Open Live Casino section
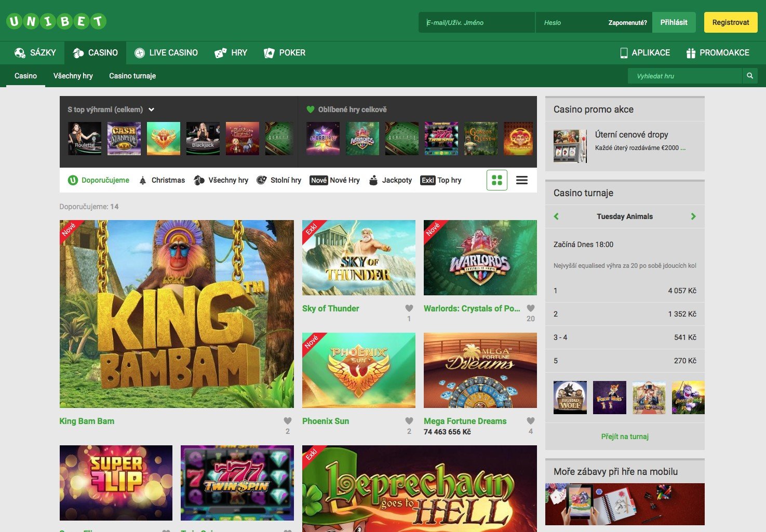Viewport: 766px width, 532px height. (166, 53)
